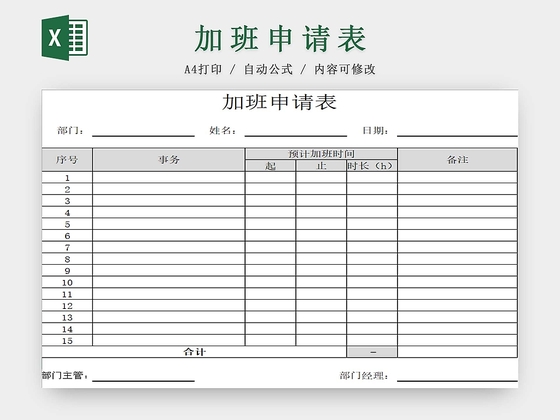Click the 部门经理： label
The height and width of the screenshot is (420, 560).
coord(364,376)
